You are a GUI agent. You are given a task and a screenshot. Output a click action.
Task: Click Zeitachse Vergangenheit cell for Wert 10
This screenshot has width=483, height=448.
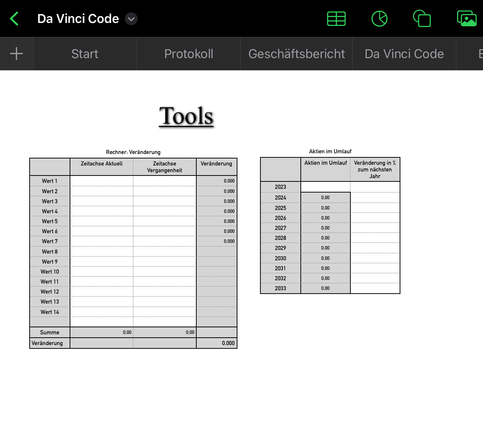coord(164,272)
